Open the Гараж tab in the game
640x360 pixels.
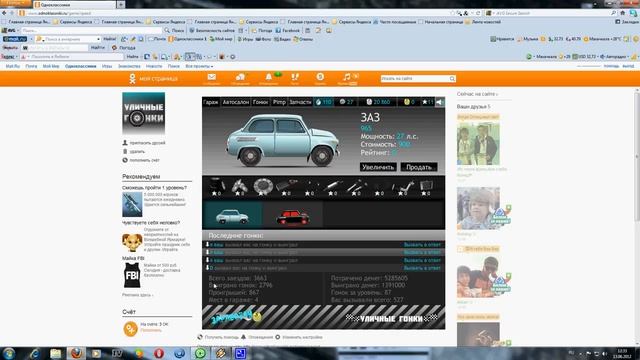point(211,102)
